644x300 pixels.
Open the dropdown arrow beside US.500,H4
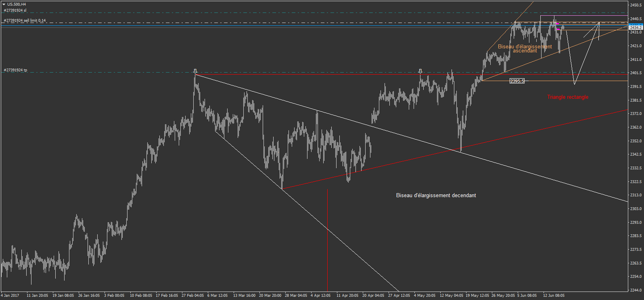4,4
